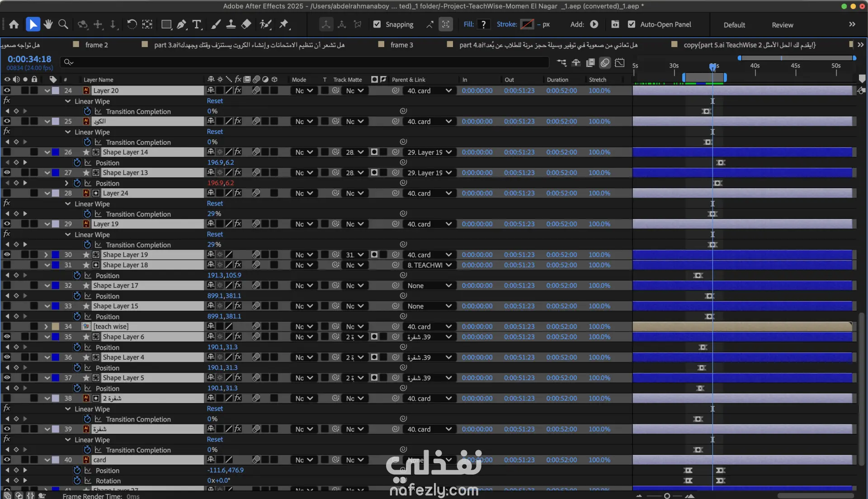Viewport: 868px width, 499px height.
Task: Expand the [teach wise] layer properties
Action: click(46, 326)
